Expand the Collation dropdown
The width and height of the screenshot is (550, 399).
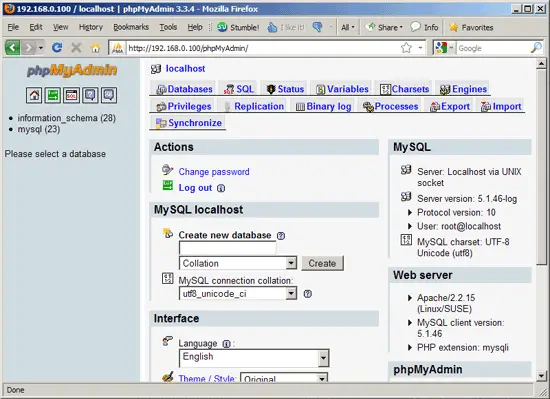(238, 263)
